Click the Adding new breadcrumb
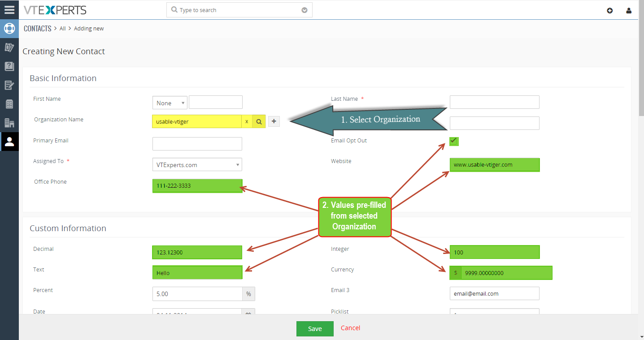644x340 pixels. [x=89, y=28]
